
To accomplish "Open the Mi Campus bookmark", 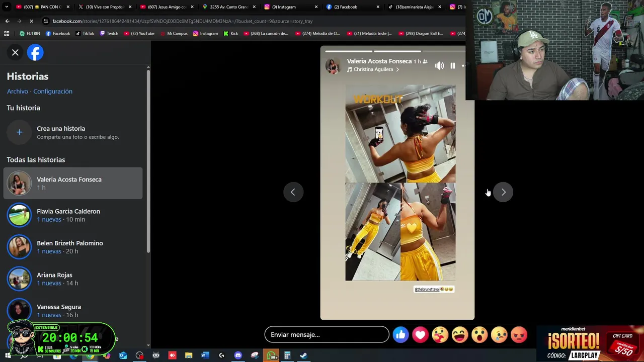I will tap(174, 34).
